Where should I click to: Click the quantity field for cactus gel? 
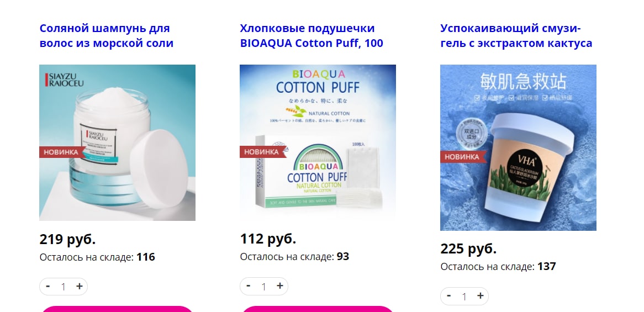tap(464, 297)
